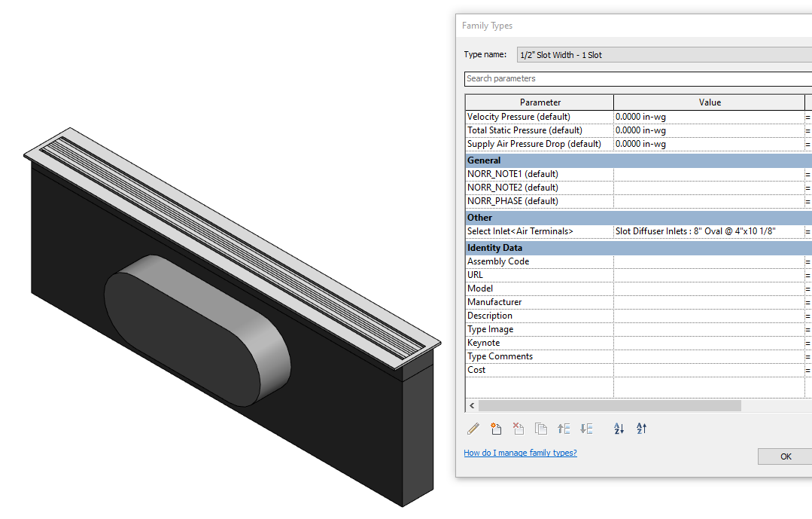Select the Edit parameter pencil icon
The height and width of the screenshot is (519, 812).
(473, 428)
